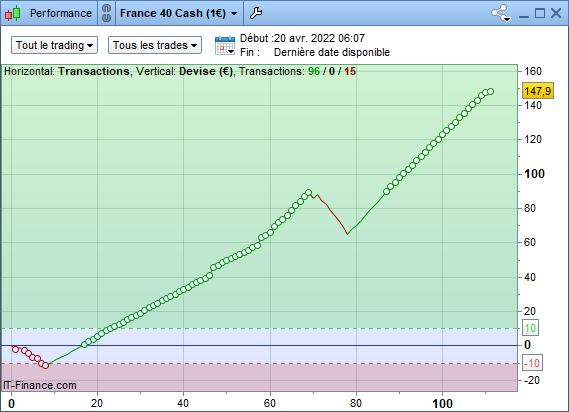The height and width of the screenshot is (412, 569).
Task: Click the Début date text
Action: (x=302, y=38)
